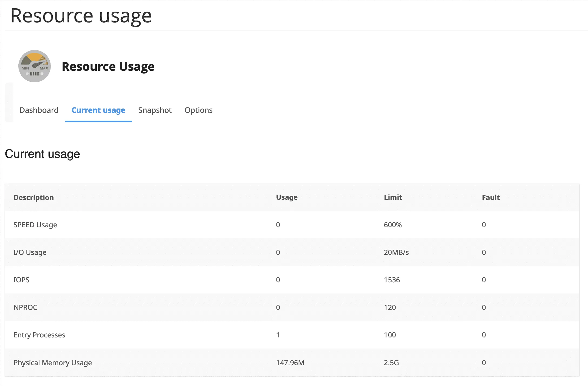Image resolution: width=588 pixels, height=386 pixels.
Task: Click the Resource Usage bold heading
Action: pos(108,66)
